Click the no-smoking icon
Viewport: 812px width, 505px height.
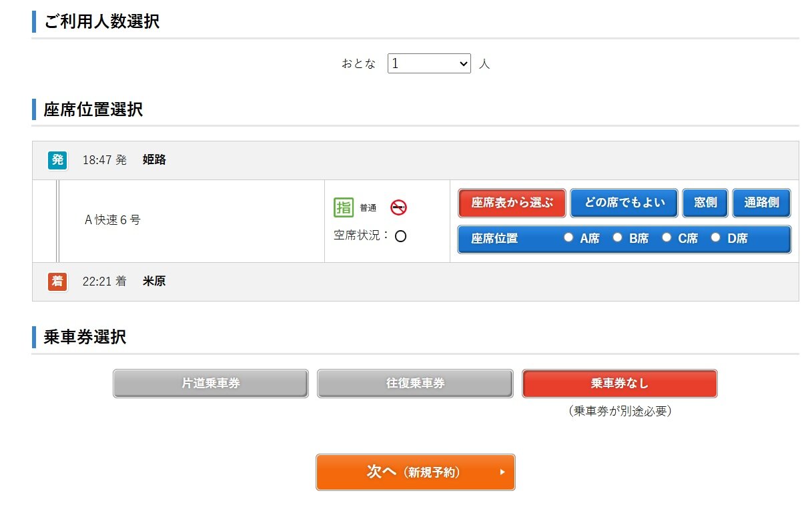(x=398, y=207)
